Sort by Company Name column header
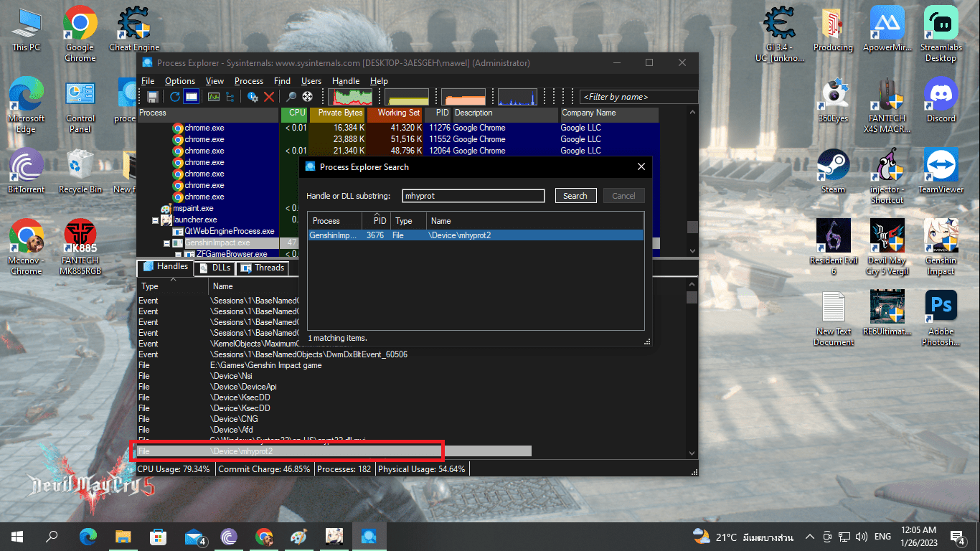 608,113
